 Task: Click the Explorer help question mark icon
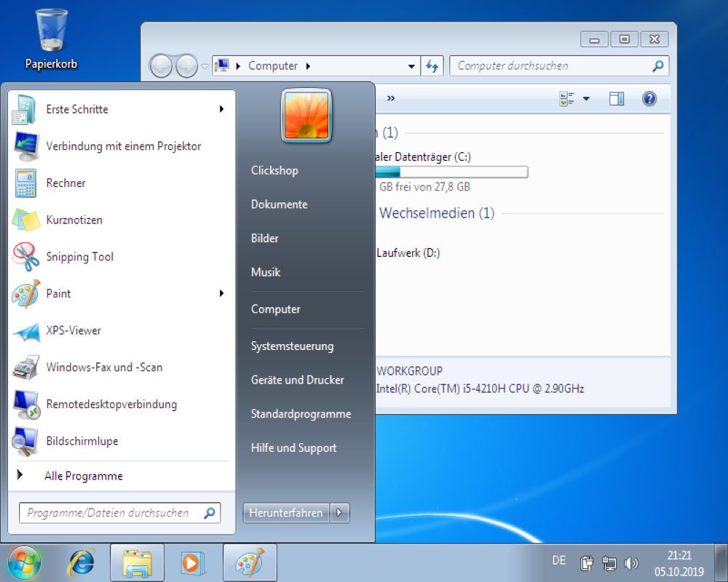(649, 98)
